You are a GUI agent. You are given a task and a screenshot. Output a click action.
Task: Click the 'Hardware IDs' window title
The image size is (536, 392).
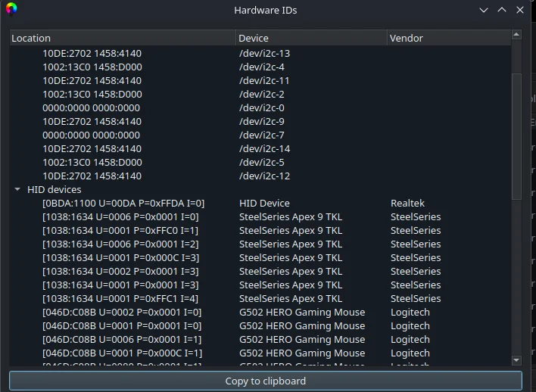click(x=266, y=11)
